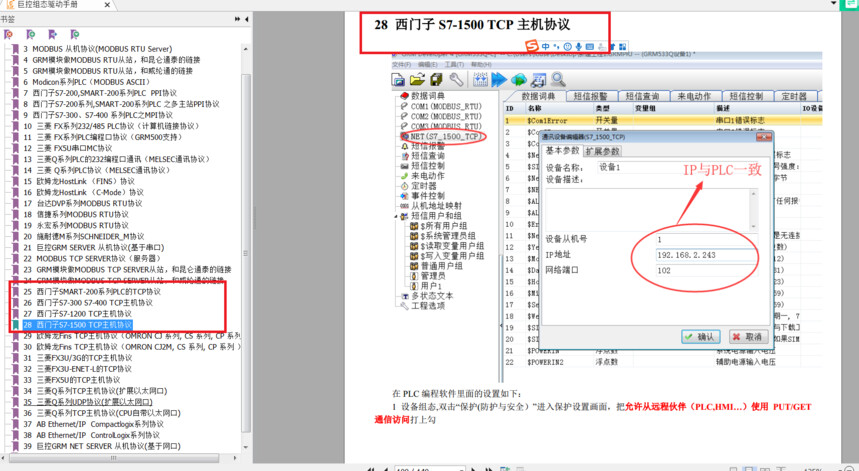Image resolution: width=859 pixels, height=471 pixels.
Task: Click the bookmarks panel horizontal scrollbar
Action: [x=113, y=458]
